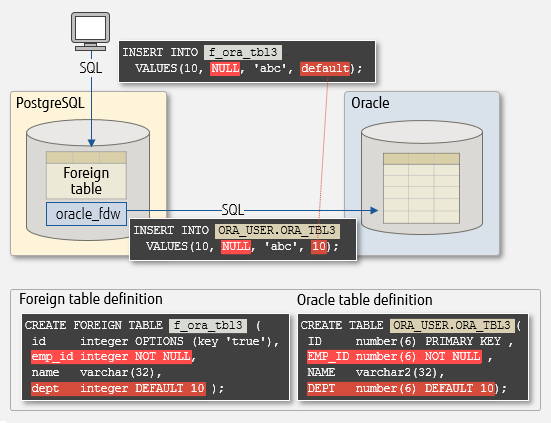This screenshot has height=423, width=551.
Task: Click the Oracle table grid icon
Action: tap(421, 188)
